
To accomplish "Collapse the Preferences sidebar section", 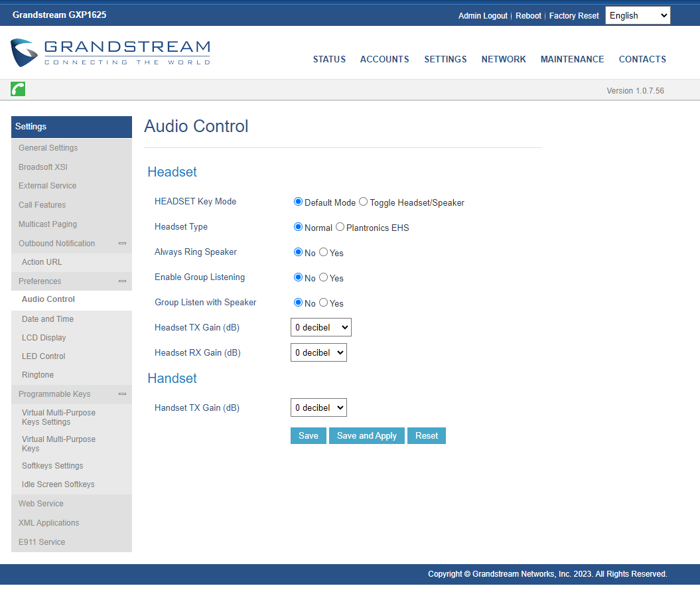I will click(x=122, y=281).
